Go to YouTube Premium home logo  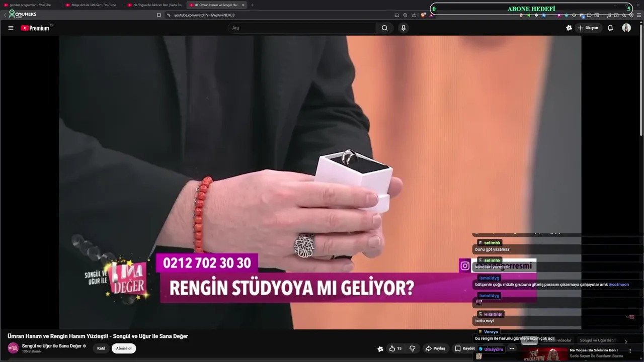[35, 28]
